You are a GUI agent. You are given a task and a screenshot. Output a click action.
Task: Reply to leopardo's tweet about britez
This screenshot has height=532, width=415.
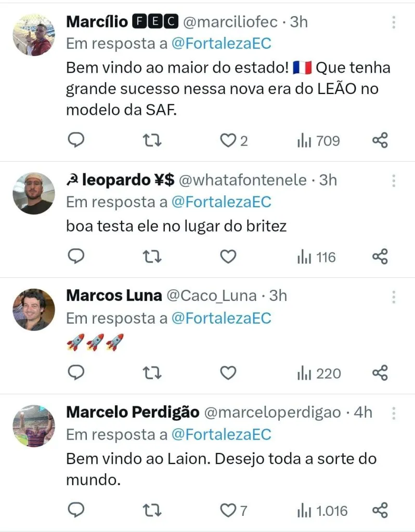point(76,257)
